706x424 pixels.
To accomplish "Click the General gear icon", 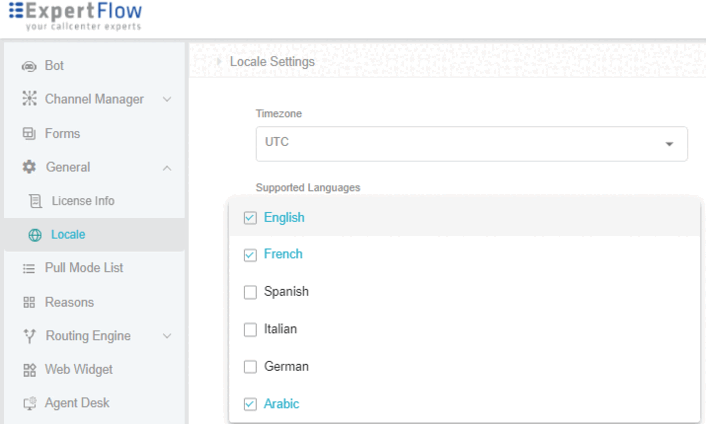I will point(29,167).
